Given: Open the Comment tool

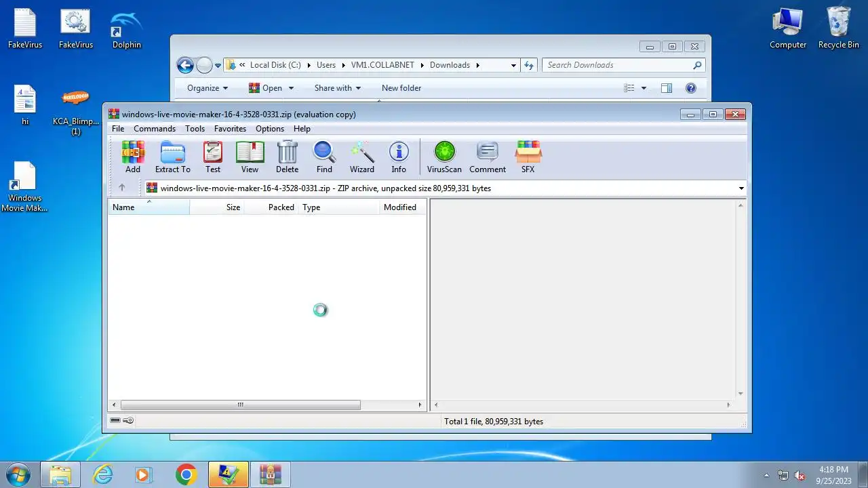Looking at the screenshot, I should pyautogui.click(x=488, y=157).
